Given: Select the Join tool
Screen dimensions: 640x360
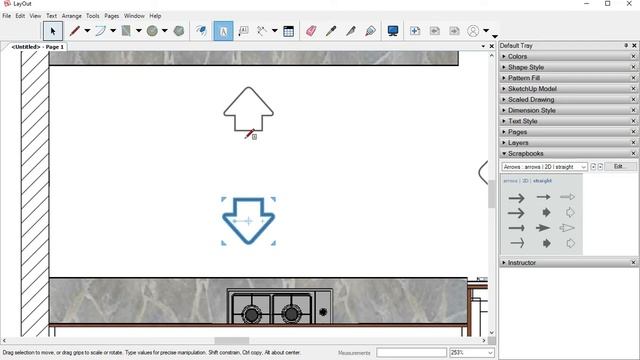Looking at the screenshot, I should pyautogui.click(x=371, y=31).
